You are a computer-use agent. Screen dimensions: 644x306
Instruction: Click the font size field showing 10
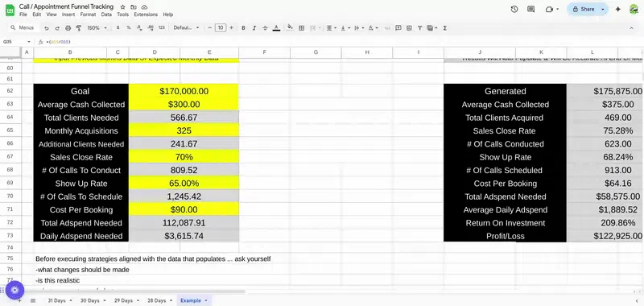click(x=221, y=28)
